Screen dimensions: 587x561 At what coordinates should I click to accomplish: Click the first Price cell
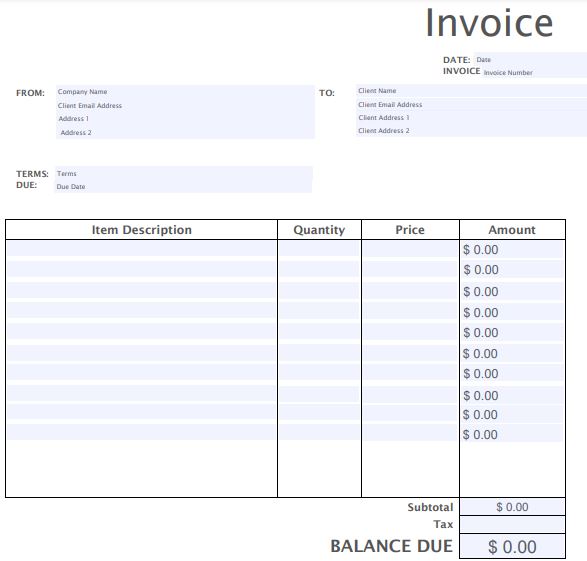tap(410, 249)
